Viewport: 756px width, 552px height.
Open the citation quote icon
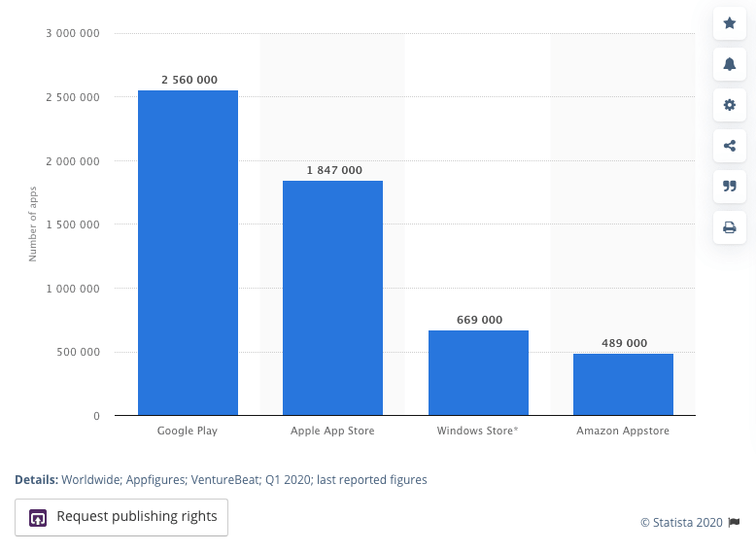pyautogui.click(x=730, y=186)
